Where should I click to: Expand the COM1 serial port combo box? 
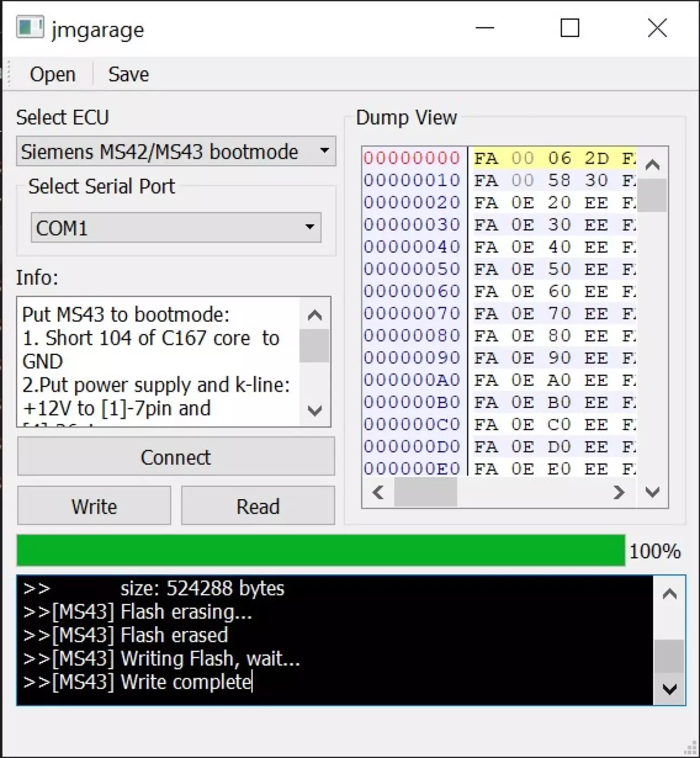[176, 227]
